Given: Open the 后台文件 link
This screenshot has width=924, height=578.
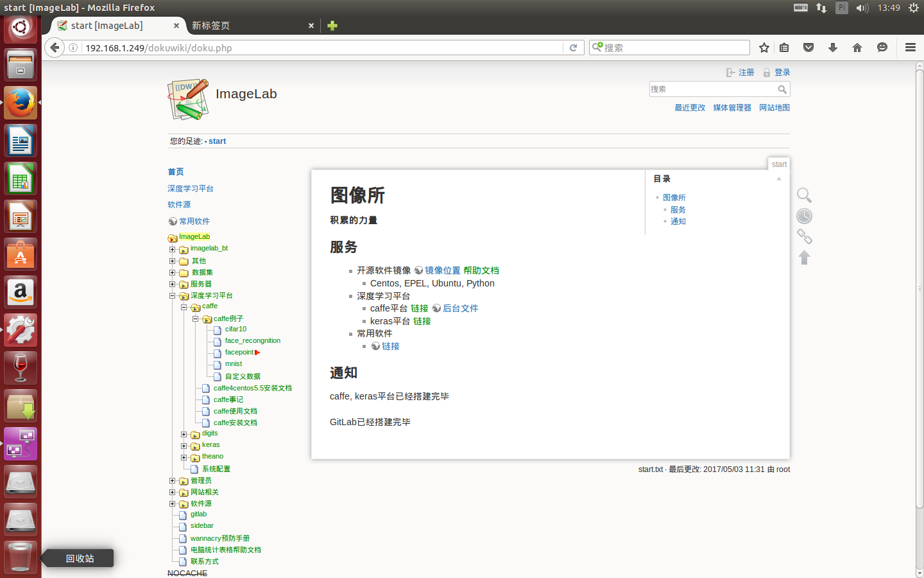Looking at the screenshot, I should coord(461,308).
